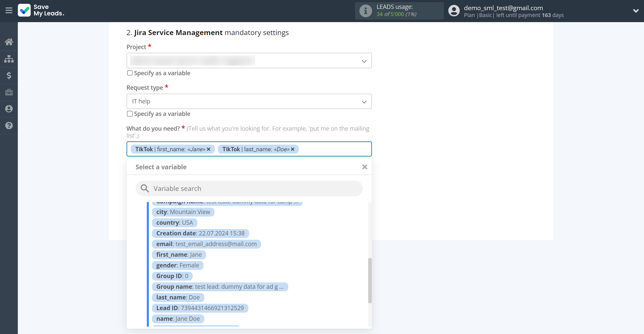Remove the TikTok last_name tag

click(x=293, y=149)
